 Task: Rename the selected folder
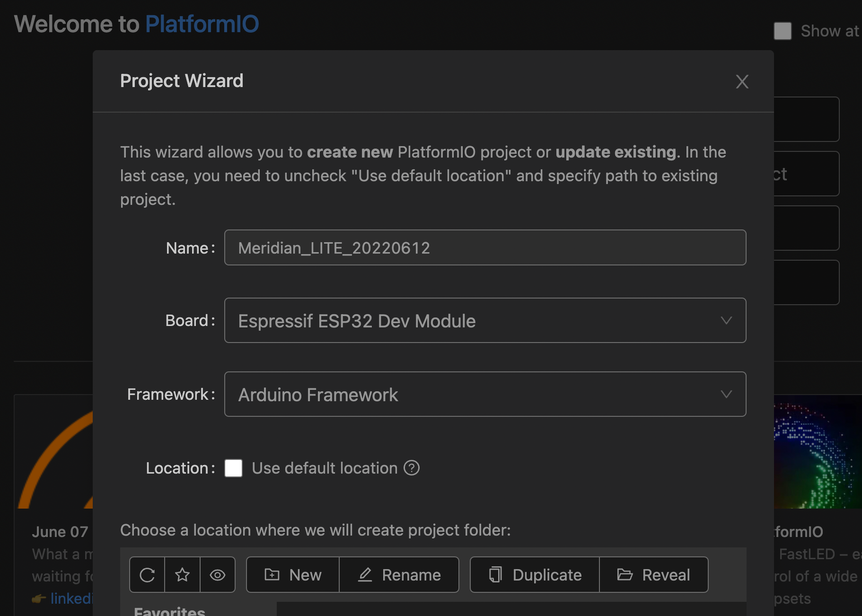(399, 575)
